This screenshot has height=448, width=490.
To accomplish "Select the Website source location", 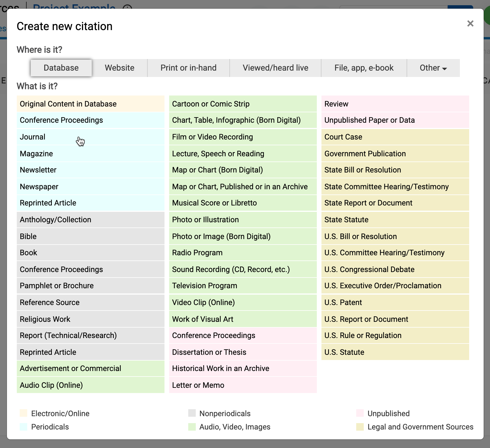I will point(120,68).
